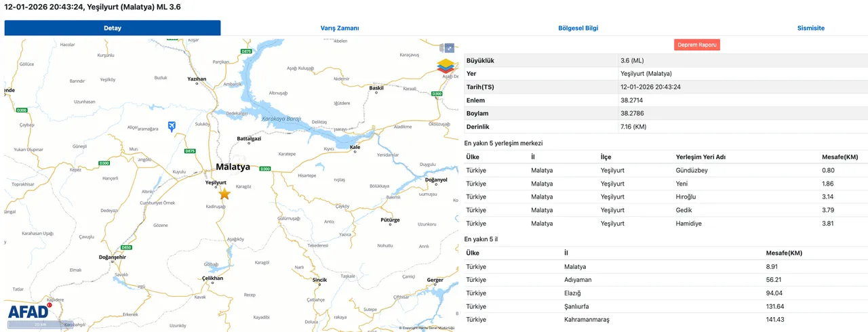Click the En yakın 5 il heading

[x=481, y=239]
